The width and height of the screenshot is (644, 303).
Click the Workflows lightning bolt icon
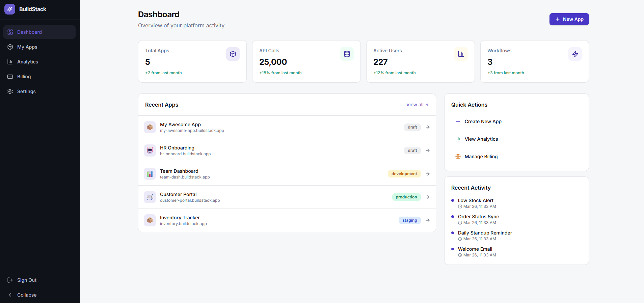coord(575,54)
